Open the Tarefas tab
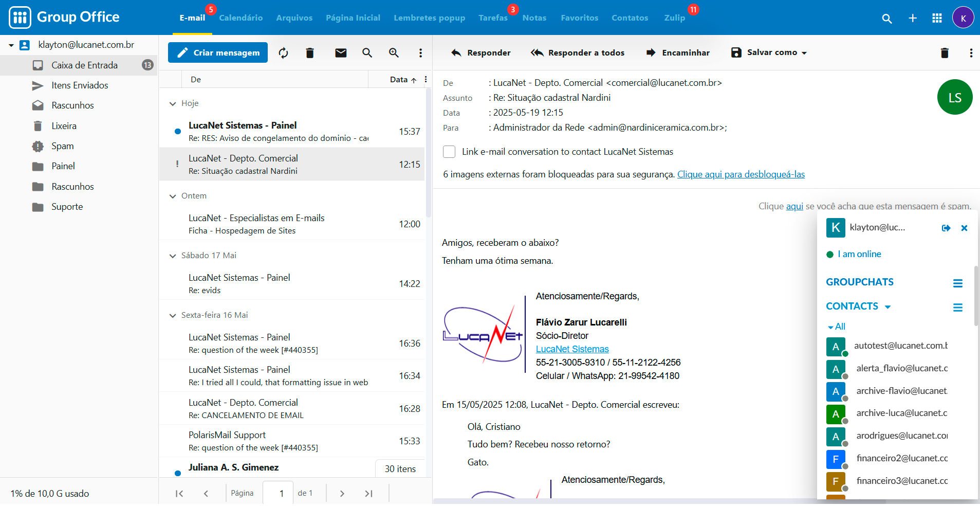Viewport: 980px width, 506px height. click(493, 18)
